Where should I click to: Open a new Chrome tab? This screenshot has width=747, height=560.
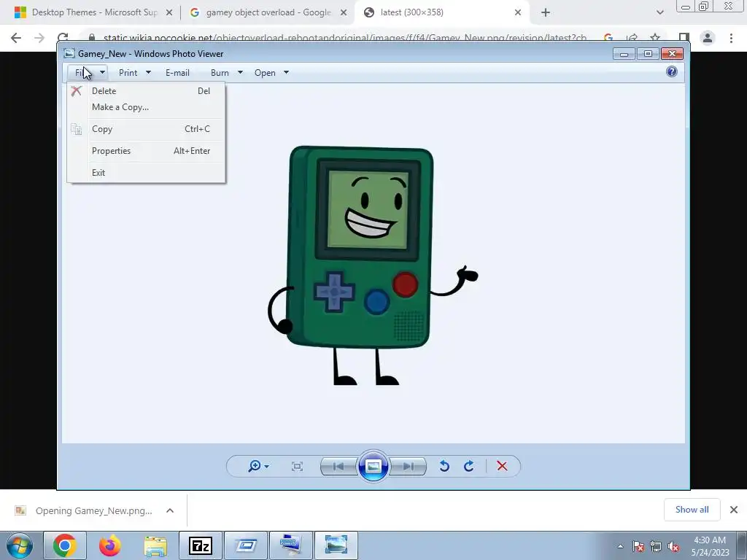546,13
